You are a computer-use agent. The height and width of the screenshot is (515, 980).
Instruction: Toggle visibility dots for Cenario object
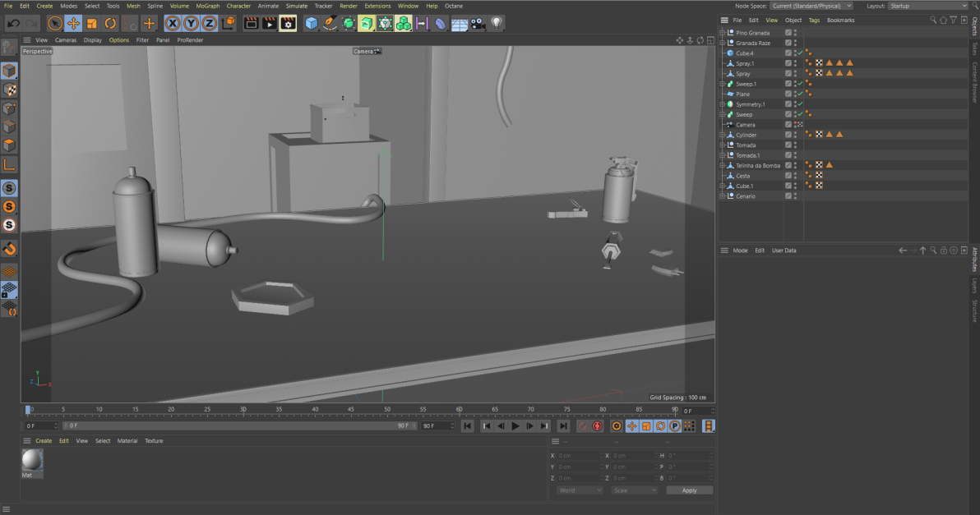[x=795, y=196]
